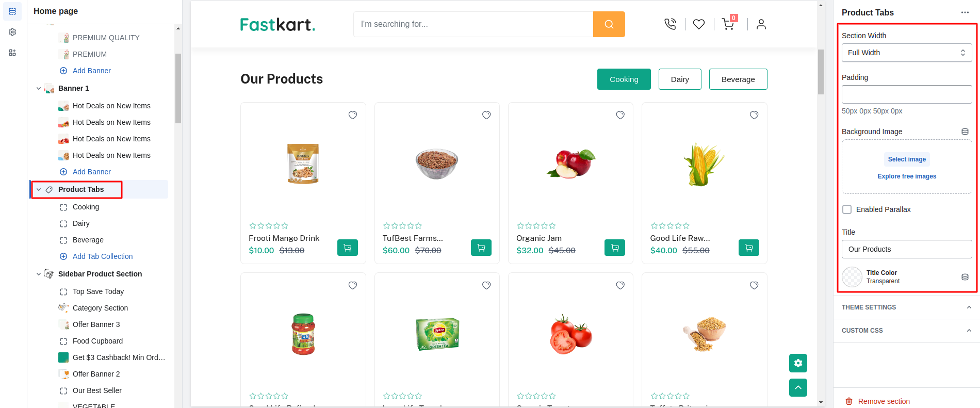This screenshot has height=408, width=980.
Task: Click the scroll-to-top arrow button
Action: coord(798,387)
